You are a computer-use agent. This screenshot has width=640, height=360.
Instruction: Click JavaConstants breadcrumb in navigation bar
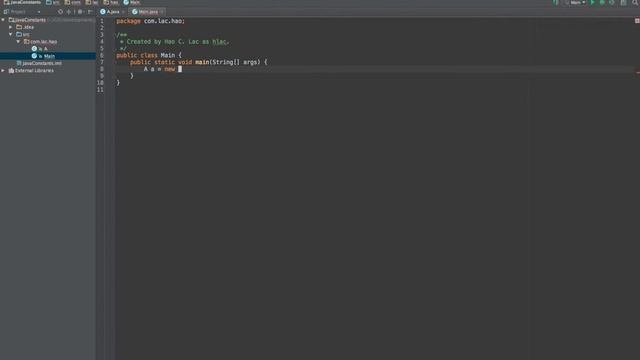tap(22, 2)
